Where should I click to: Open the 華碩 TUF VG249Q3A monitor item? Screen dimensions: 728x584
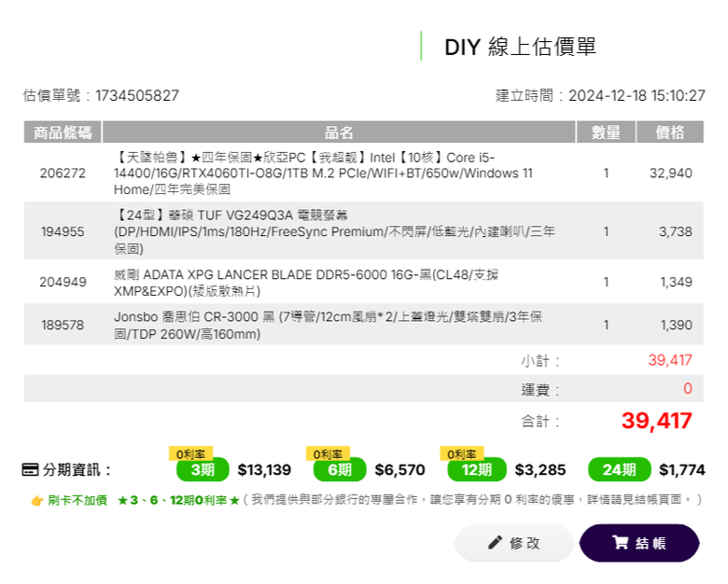pyautogui.click(x=334, y=231)
